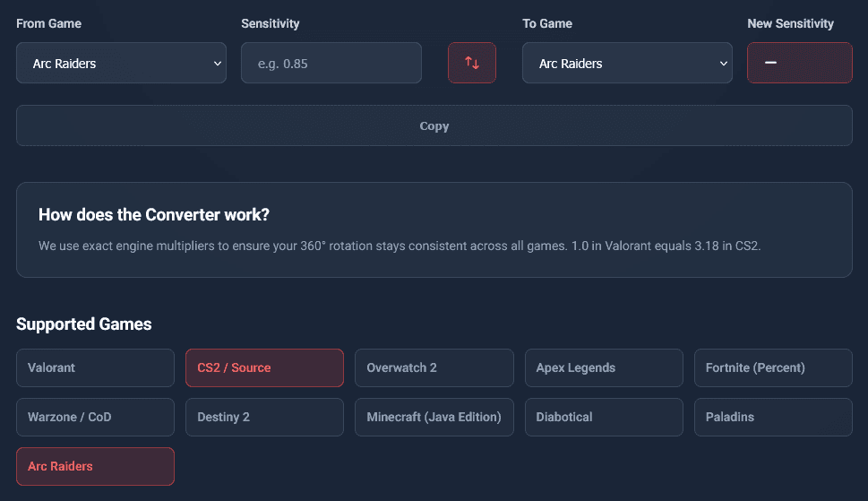Click the New Sensitivity result box
This screenshot has height=501, width=868.
pyautogui.click(x=799, y=63)
